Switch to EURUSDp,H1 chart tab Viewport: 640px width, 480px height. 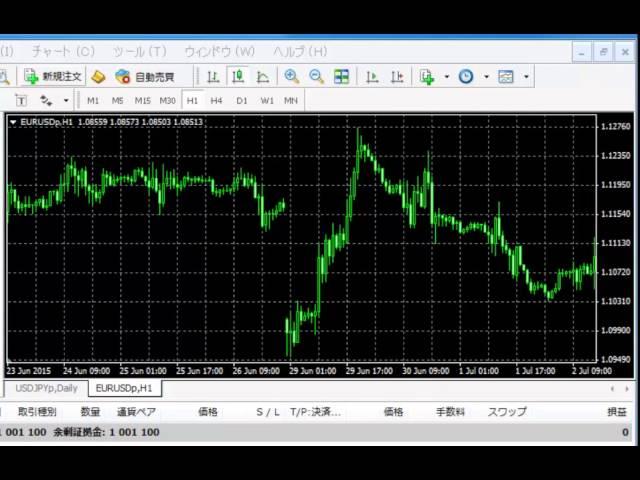124,388
